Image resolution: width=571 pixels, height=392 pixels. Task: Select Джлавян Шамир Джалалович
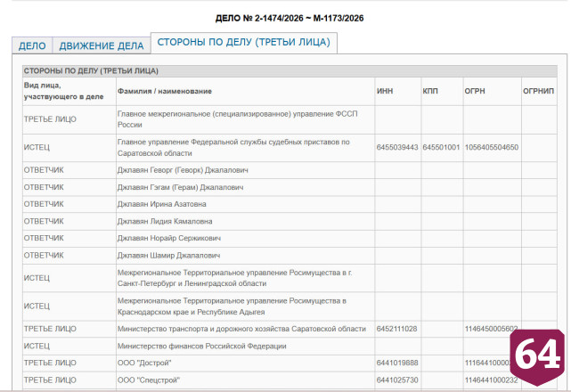click(168, 256)
